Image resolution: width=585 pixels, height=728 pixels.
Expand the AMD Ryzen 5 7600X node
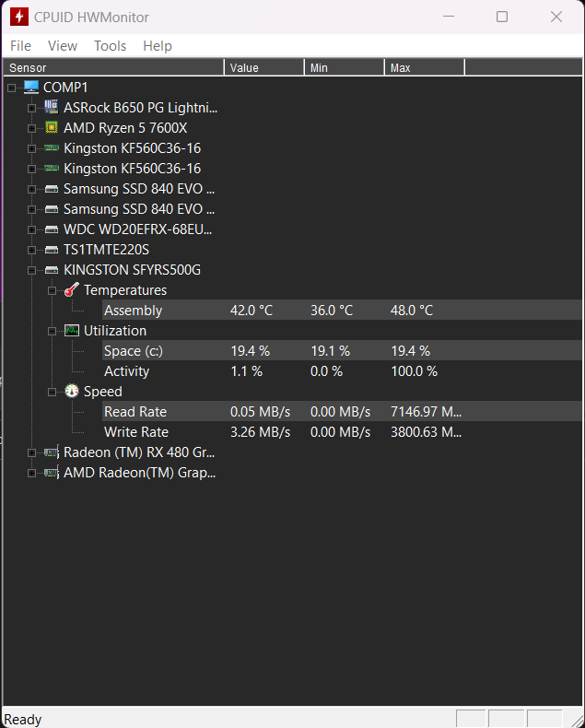tap(31, 128)
